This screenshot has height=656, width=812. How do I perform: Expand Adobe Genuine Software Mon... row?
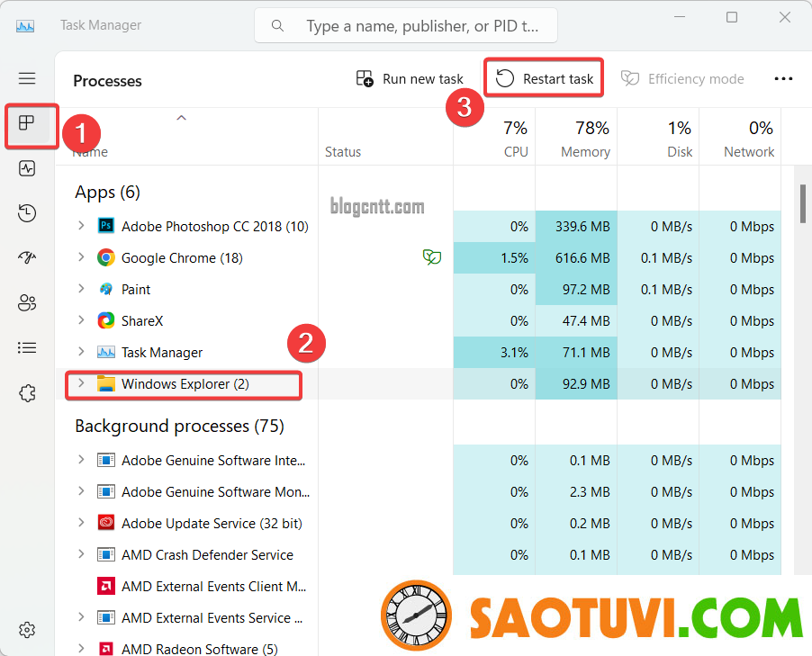click(81, 490)
